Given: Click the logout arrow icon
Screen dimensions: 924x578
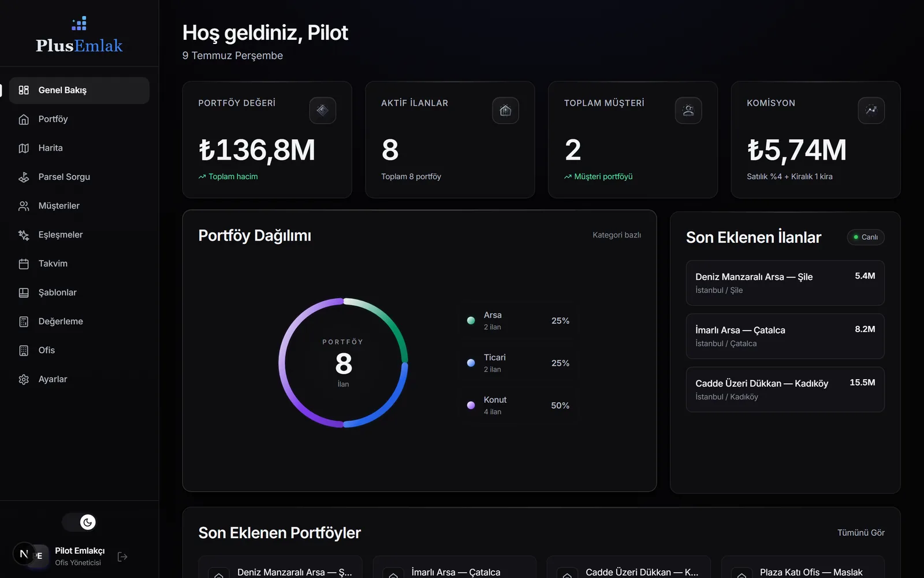Looking at the screenshot, I should pyautogui.click(x=122, y=557).
